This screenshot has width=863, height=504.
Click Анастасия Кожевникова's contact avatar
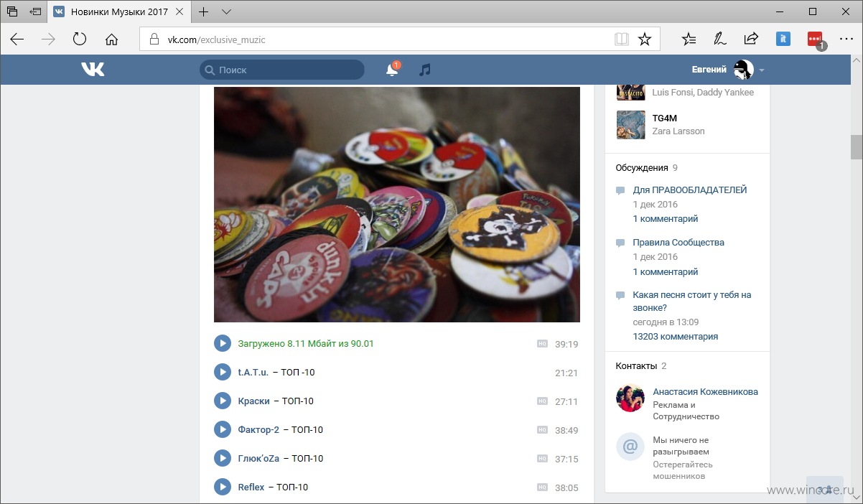(630, 398)
